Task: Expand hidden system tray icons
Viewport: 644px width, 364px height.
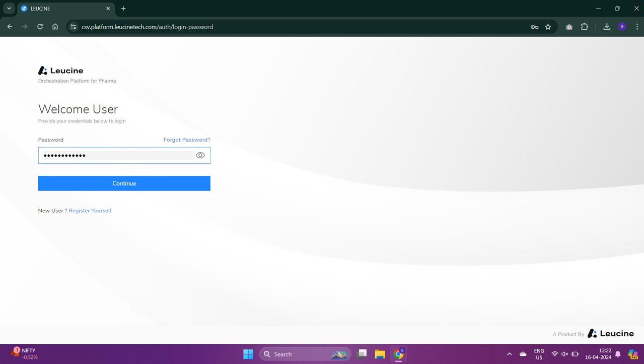Action: [x=509, y=354]
